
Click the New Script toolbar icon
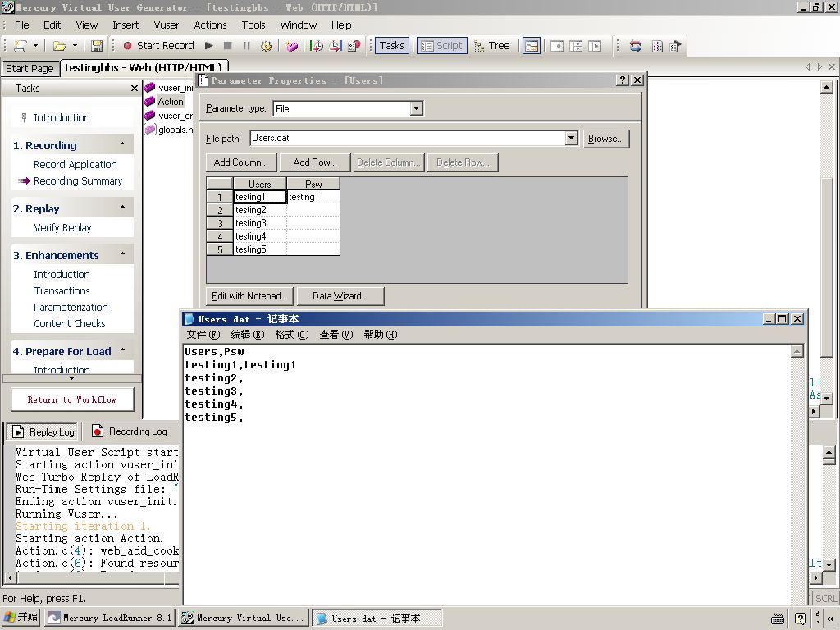(x=21, y=46)
